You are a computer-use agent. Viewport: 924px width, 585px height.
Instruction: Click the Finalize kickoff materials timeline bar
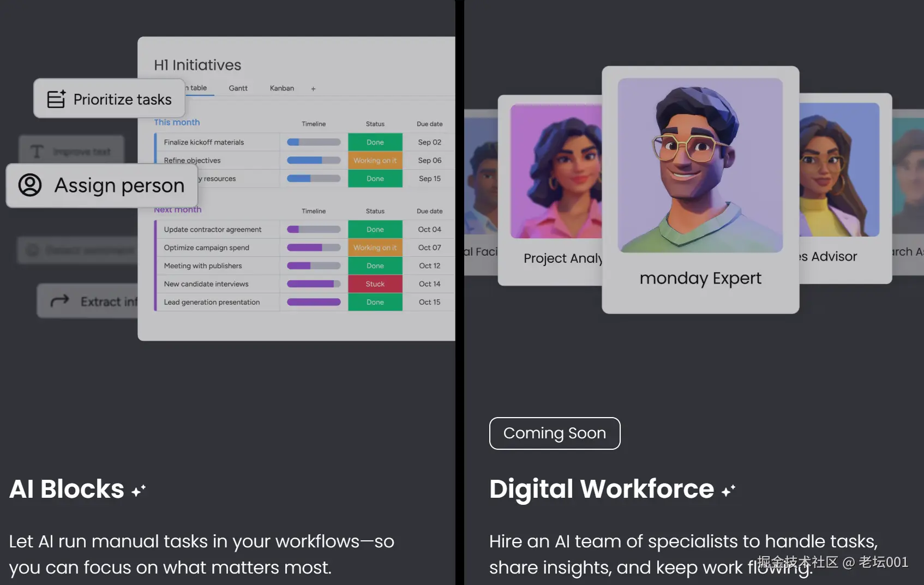(x=314, y=142)
